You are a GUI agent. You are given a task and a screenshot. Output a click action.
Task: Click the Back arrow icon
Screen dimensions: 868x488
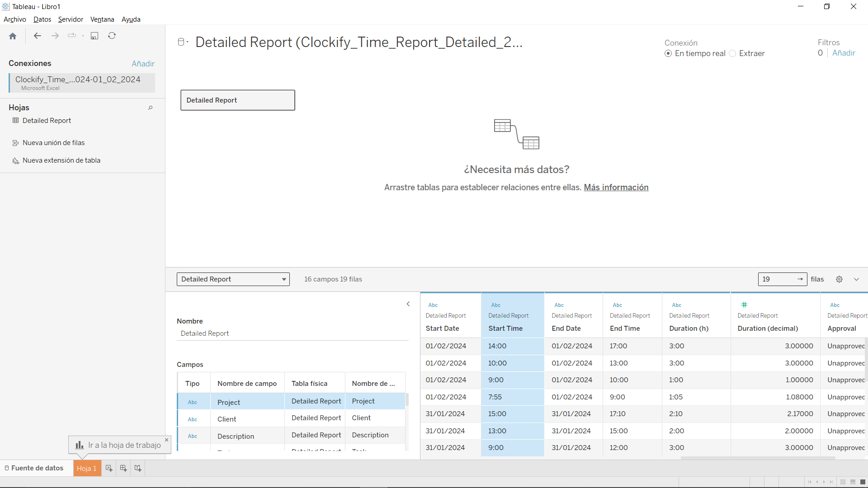(x=37, y=36)
